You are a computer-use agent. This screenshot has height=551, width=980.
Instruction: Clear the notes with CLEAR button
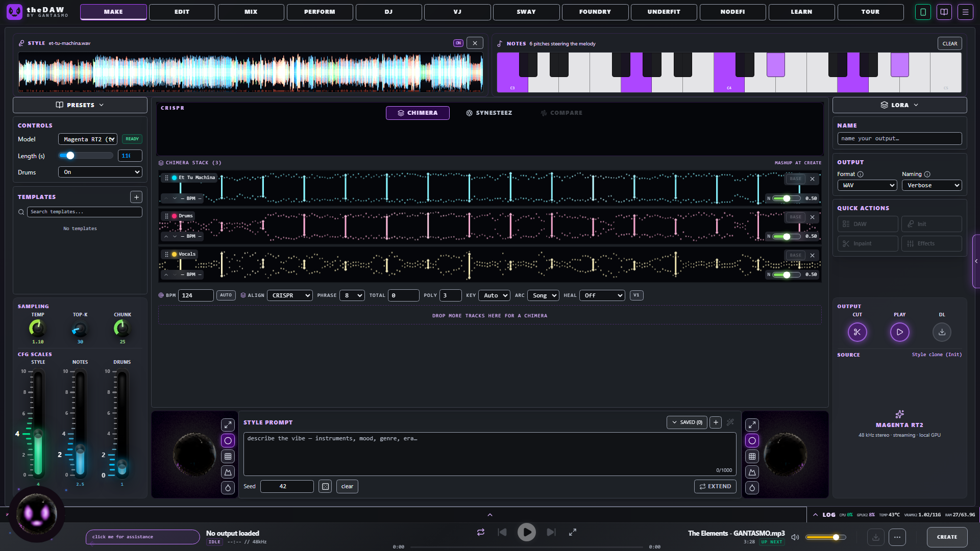click(x=950, y=43)
